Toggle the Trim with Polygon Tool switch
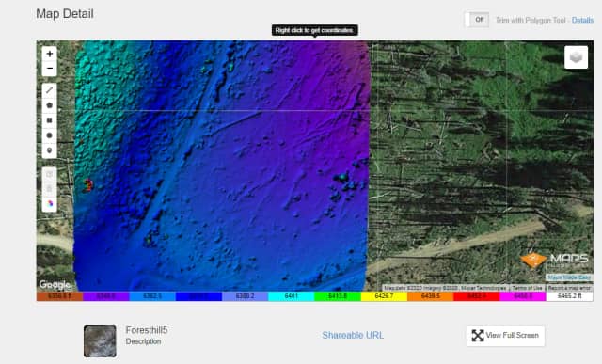This screenshot has height=364, width=602. pyautogui.click(x=477, y=20)
